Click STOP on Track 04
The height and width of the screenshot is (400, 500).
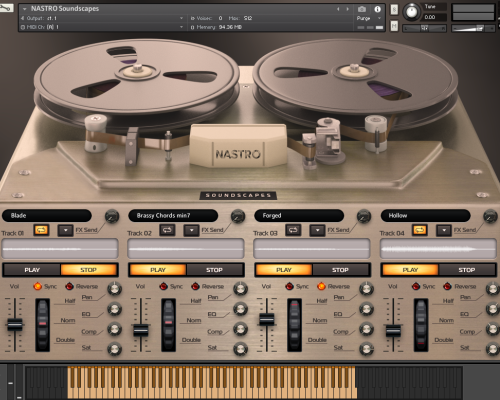467,270
